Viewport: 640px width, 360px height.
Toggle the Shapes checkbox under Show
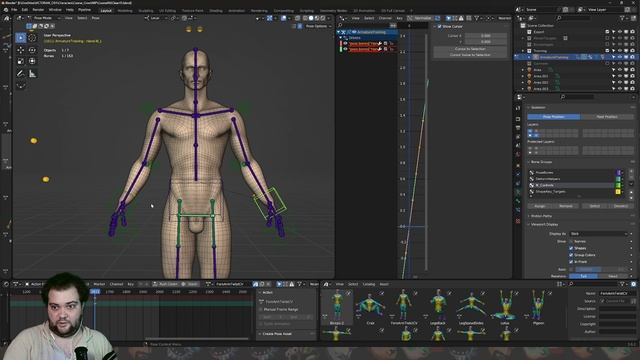click(571, 248)
